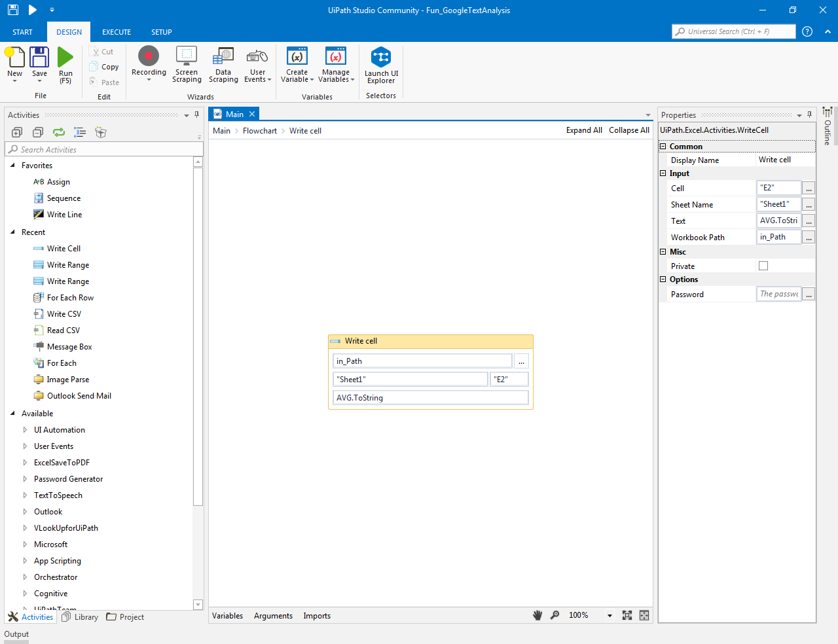Click the Manage Packages icon
The height and width of the screenshot is (644, 838).
pyautogui.click(x=101, y=132)
